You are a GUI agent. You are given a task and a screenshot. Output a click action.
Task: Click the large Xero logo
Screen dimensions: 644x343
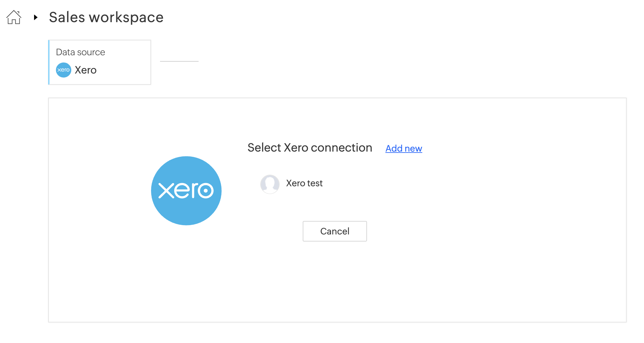186,191
